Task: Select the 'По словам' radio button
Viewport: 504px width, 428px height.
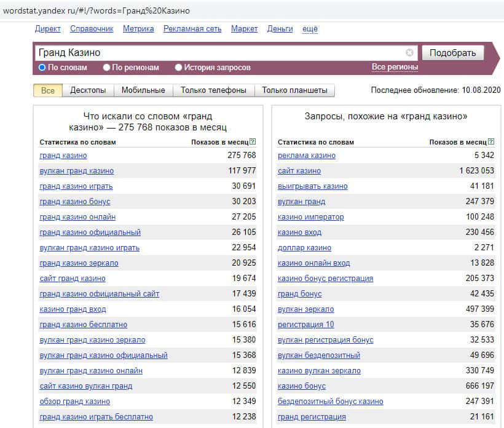Action: click(42, 68)
